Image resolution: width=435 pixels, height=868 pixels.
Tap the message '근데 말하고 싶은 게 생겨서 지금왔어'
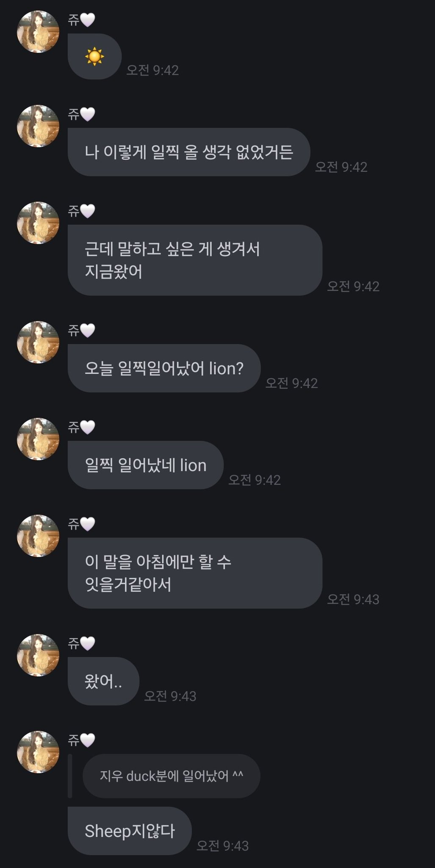[x=195, y=260]
